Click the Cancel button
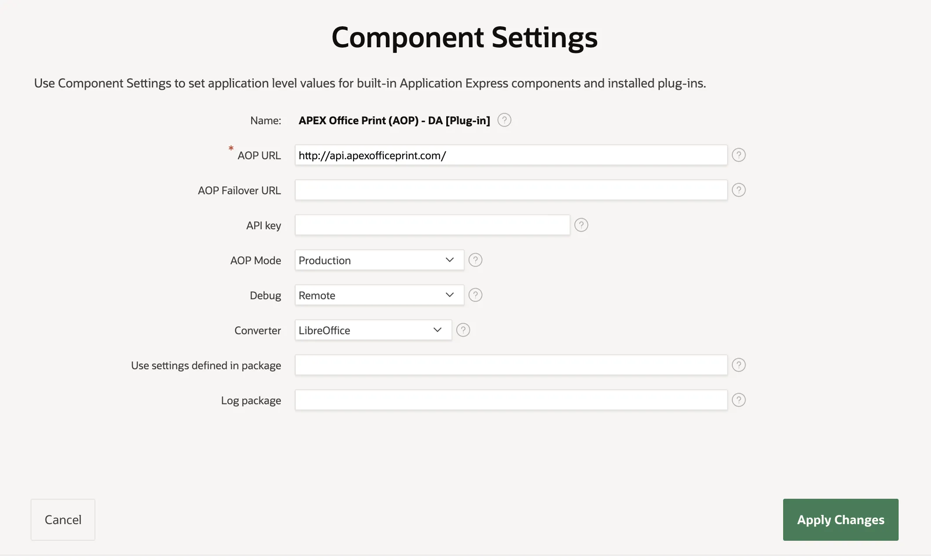This screenshot has height=560, width=931. [63, 520]
